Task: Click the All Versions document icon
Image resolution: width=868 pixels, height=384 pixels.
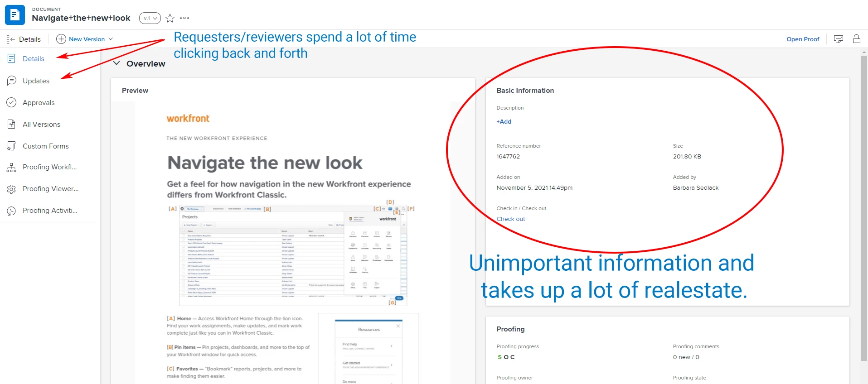Action: point(11,124)
